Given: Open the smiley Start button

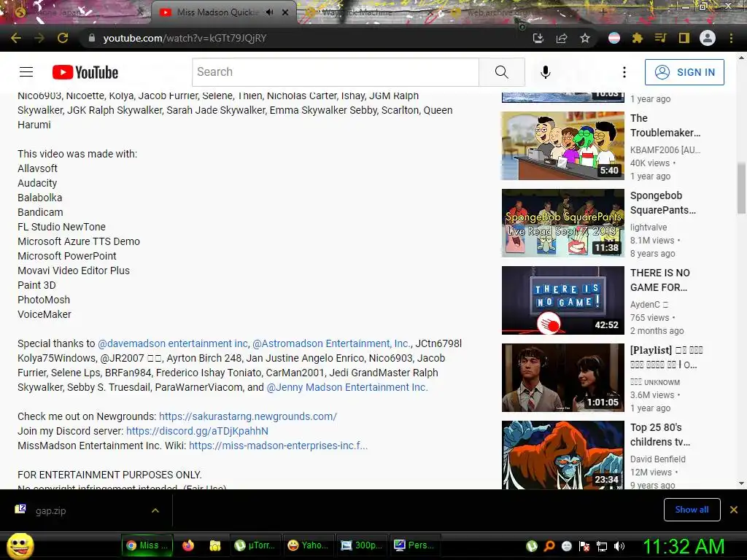Looking at the screenshot, I should click(x=20, y=545).
